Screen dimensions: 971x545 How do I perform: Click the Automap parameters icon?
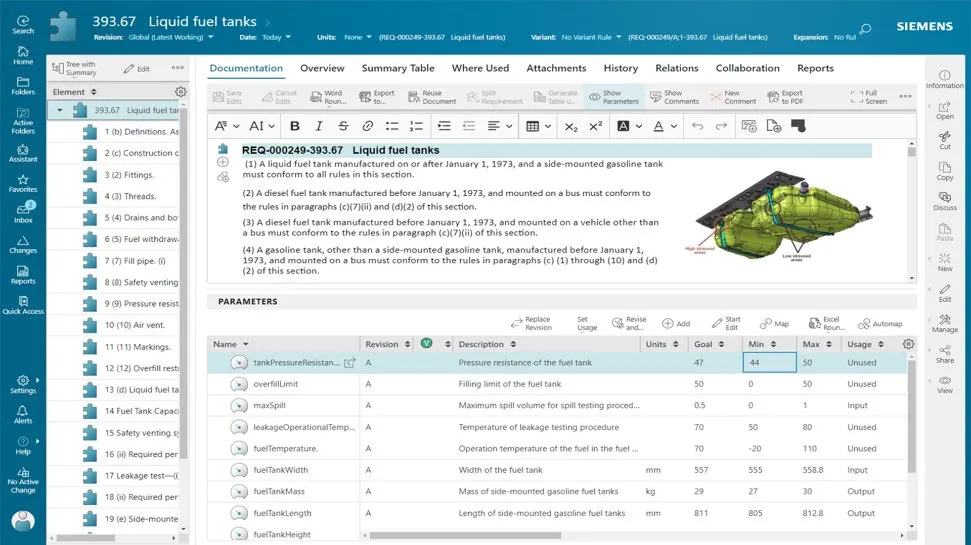[x=879, y=323]
